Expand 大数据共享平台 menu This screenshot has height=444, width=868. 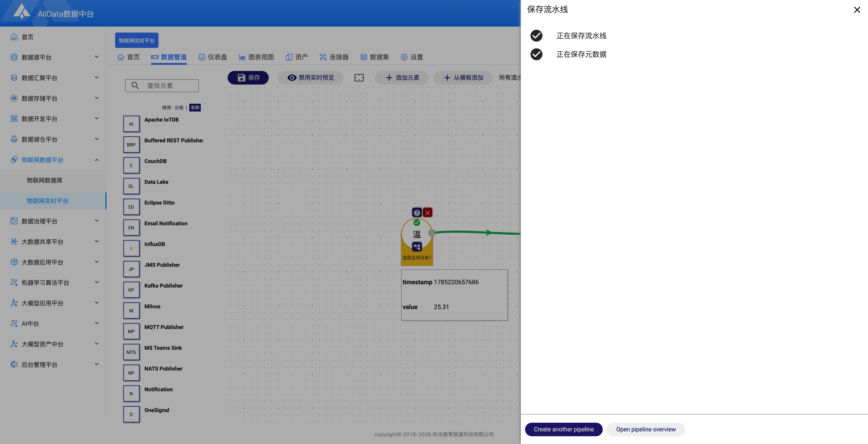(53, 242)
